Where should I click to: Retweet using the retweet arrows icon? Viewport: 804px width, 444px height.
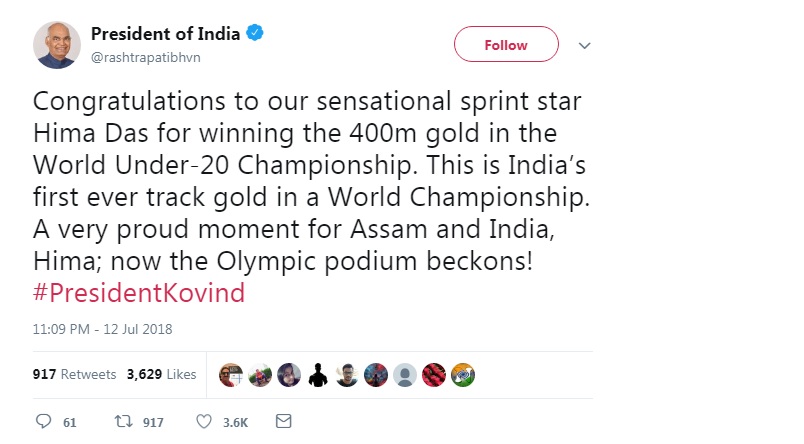[124, 422]
